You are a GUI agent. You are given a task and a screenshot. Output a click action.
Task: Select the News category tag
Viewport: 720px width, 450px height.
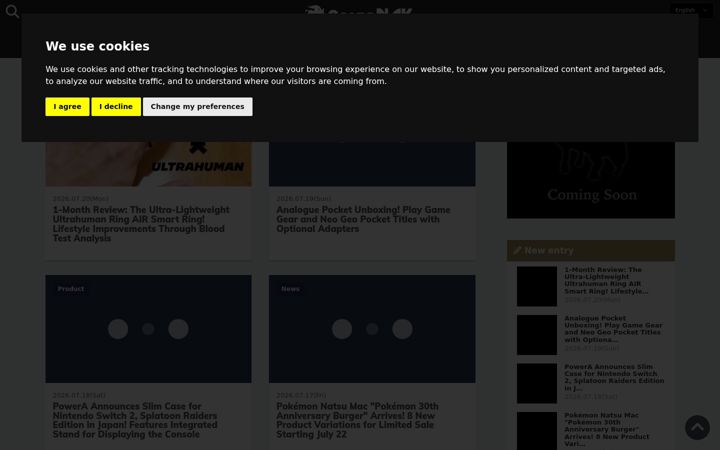pyautogui.click(x=290, y=289)
